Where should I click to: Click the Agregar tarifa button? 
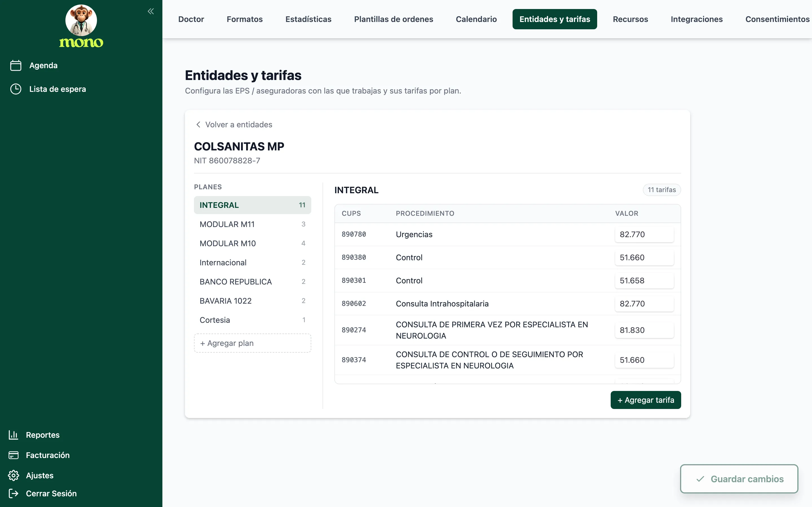[x=646, y=400]
